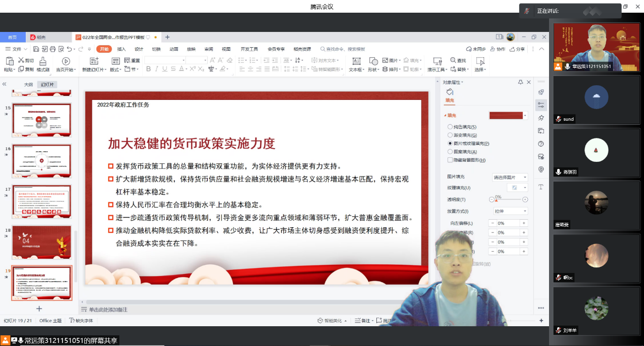
Task: Click the notes field (单击此处添加备注)
Action: [x=108, y=309]
